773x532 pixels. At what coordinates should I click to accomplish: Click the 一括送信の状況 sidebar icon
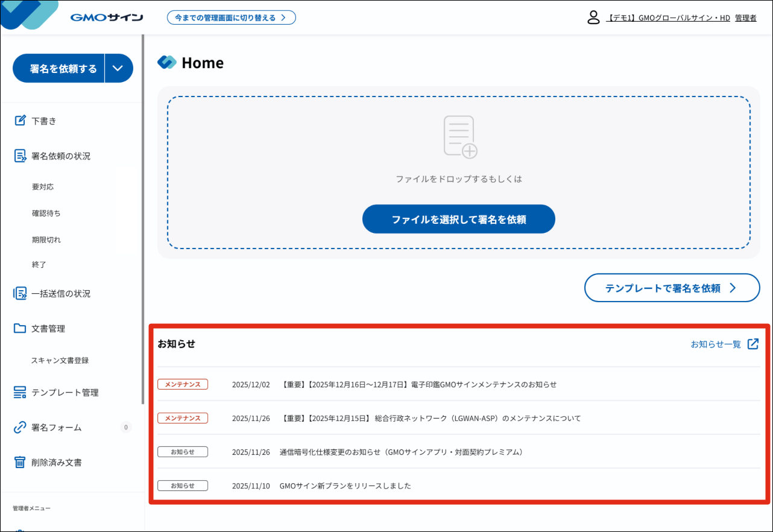19,293
